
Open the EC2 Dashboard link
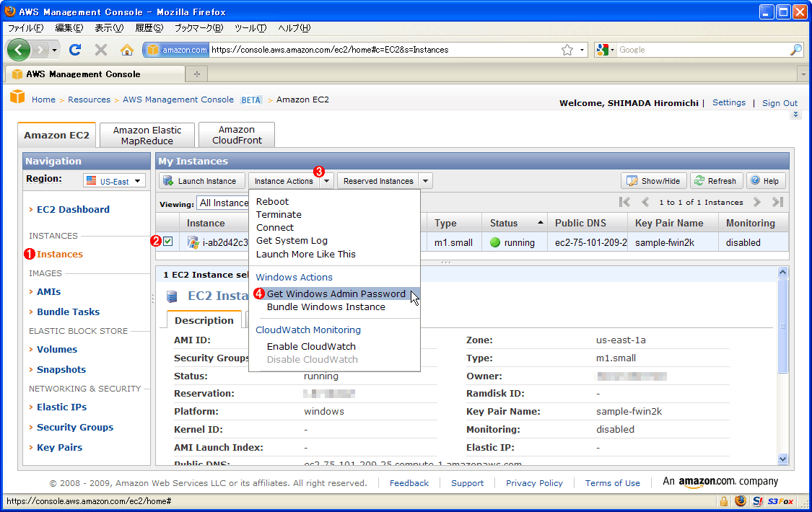73,209
